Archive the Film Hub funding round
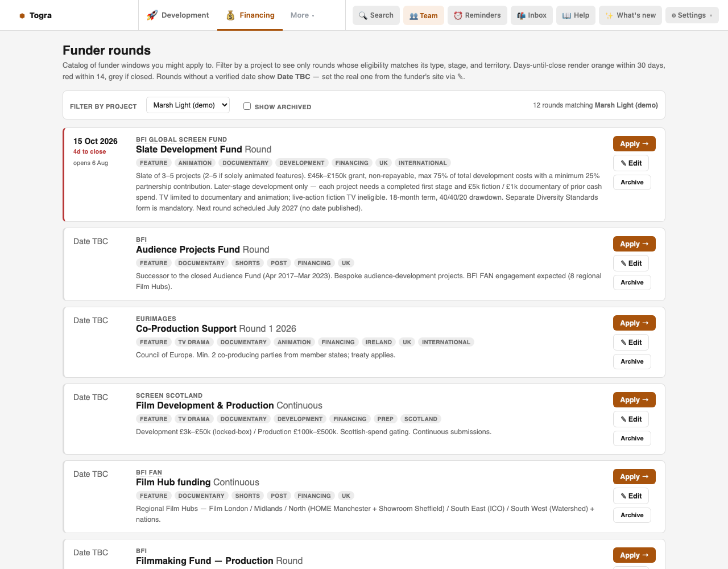Image resolution: width=728 pixels, height=569 pixels. (632, 515)
